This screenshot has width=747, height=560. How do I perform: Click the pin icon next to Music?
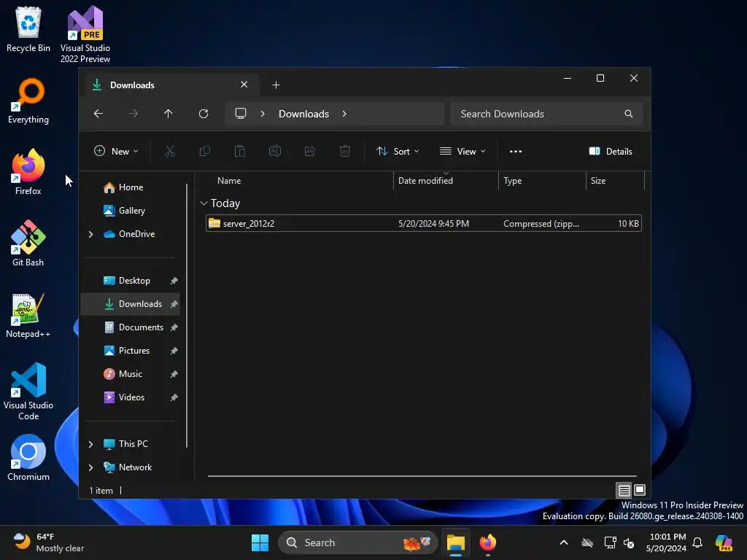pyautogui.click(x=174, y=374)
